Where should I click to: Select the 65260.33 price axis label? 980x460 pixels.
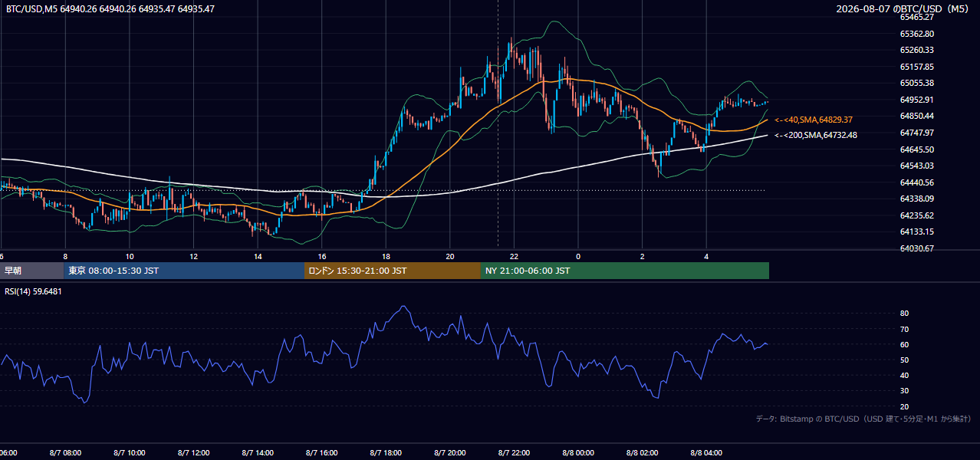click(x=916, y=50)
